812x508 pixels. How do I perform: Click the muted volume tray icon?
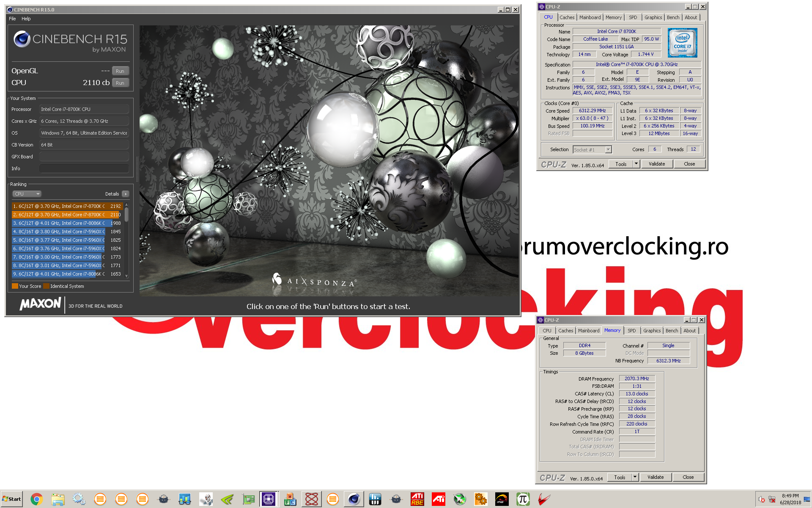pos(761,500)
